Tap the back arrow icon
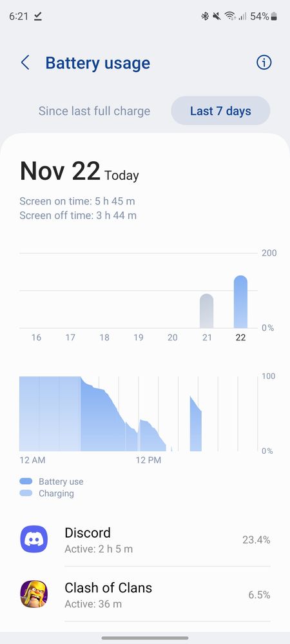 coord(25,63)
